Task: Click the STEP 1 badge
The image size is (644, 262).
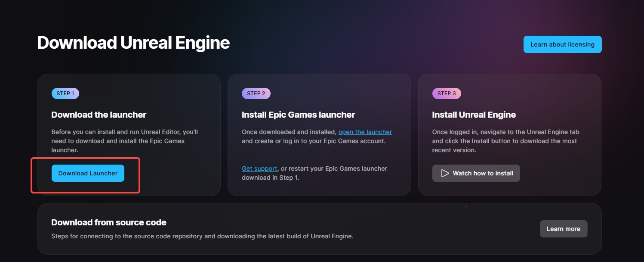Action: [x=65, y=94]
